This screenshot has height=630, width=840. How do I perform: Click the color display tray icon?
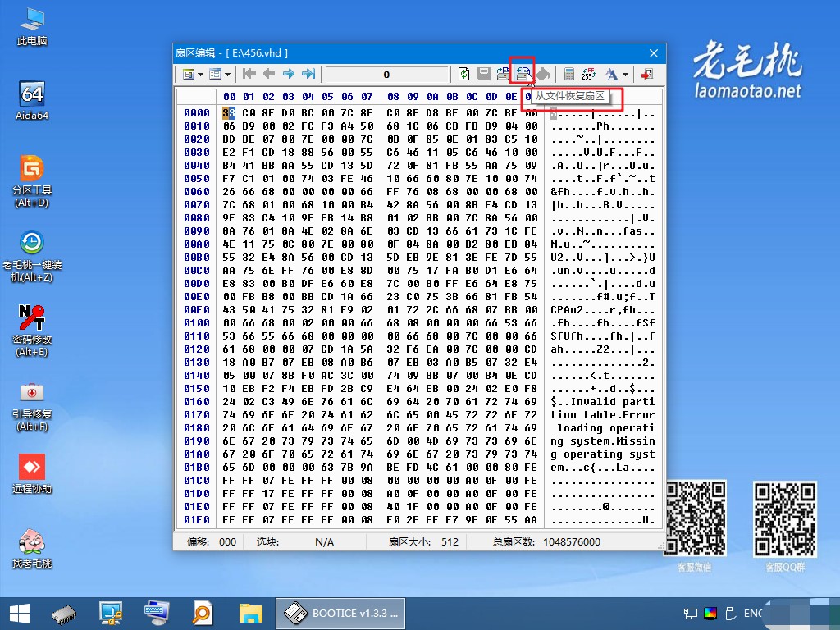click(x=710, y=614)
